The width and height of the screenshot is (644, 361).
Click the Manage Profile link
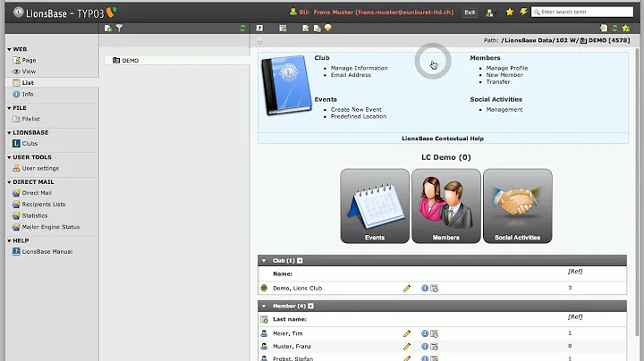(x=507, y=68)
